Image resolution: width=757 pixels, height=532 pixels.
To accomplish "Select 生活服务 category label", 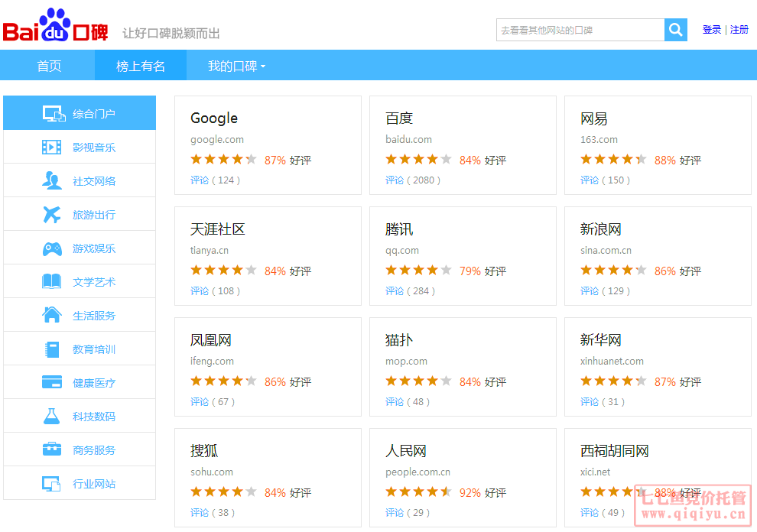I will [x=93, y=316].
